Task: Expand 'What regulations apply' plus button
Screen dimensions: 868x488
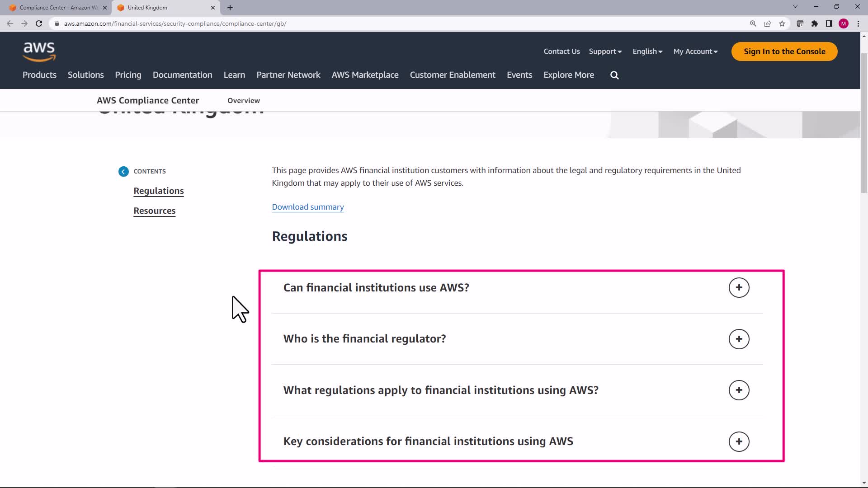Action: 739,390
